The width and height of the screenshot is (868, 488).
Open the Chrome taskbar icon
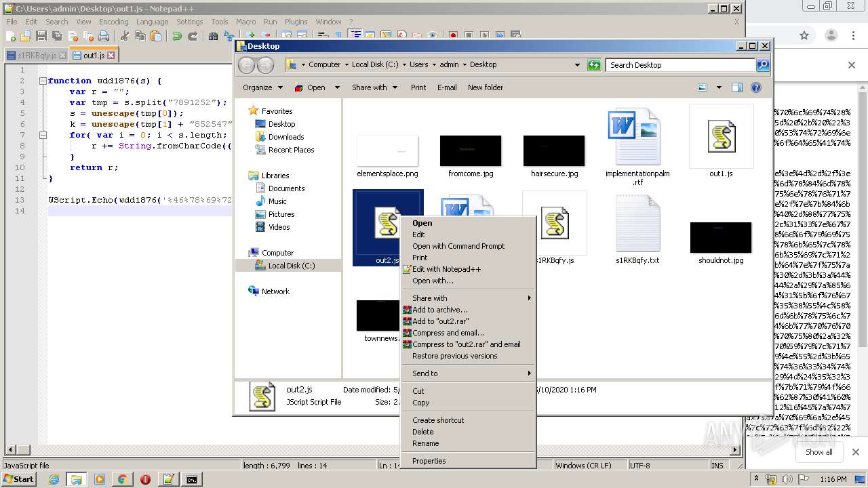pyautogui.click(x=122, y=479)
